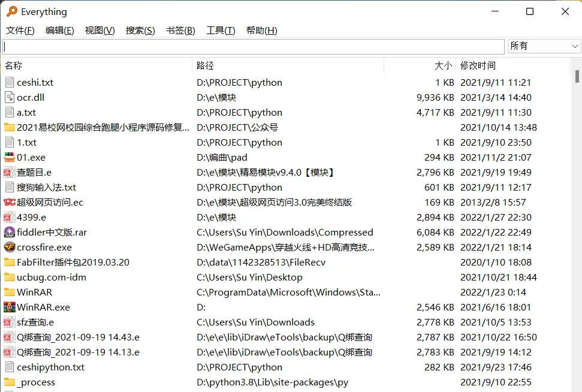
Task: Click the WinRAR.exe application icon
Action: (x=10, y=307)
